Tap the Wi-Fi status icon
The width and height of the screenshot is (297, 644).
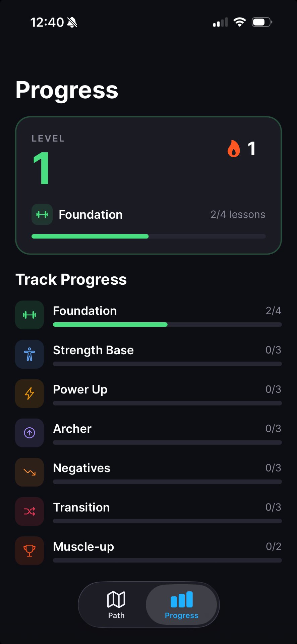coord(240,22)
